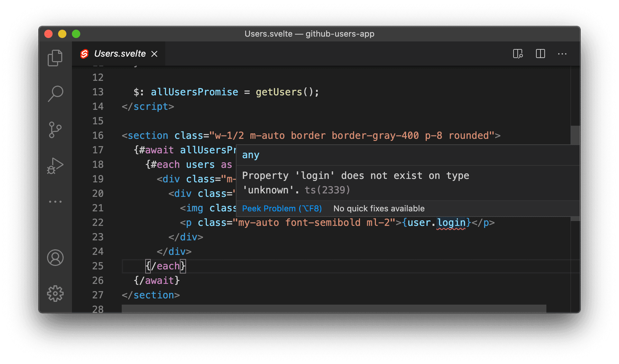
Task: Open additional views via the activity bar ellipsis
Action: [55, 201]
